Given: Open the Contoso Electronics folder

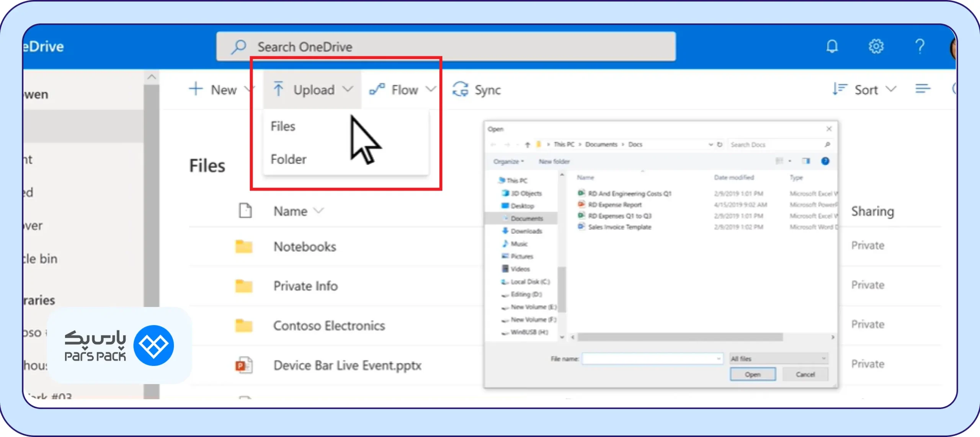Looking at the screenshot, I should click(x=329, y=326).
